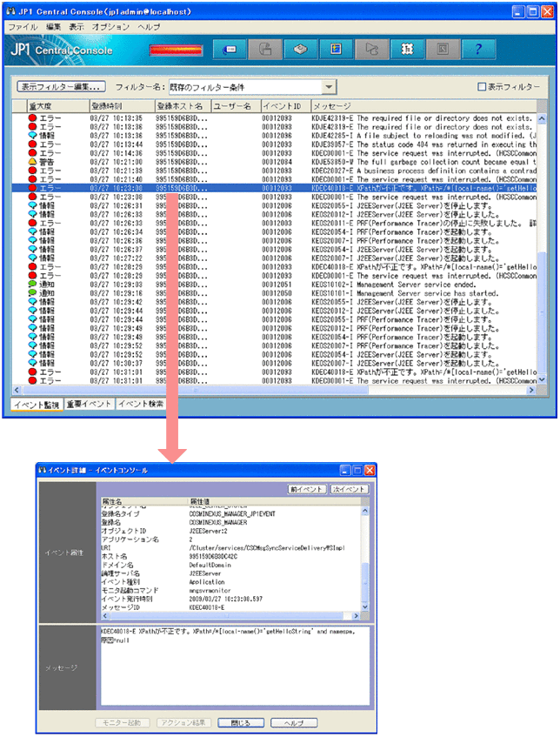Click the red alarm lamp in the header
Viewport: 560px width, 737px height.
(x=177, y=50)
